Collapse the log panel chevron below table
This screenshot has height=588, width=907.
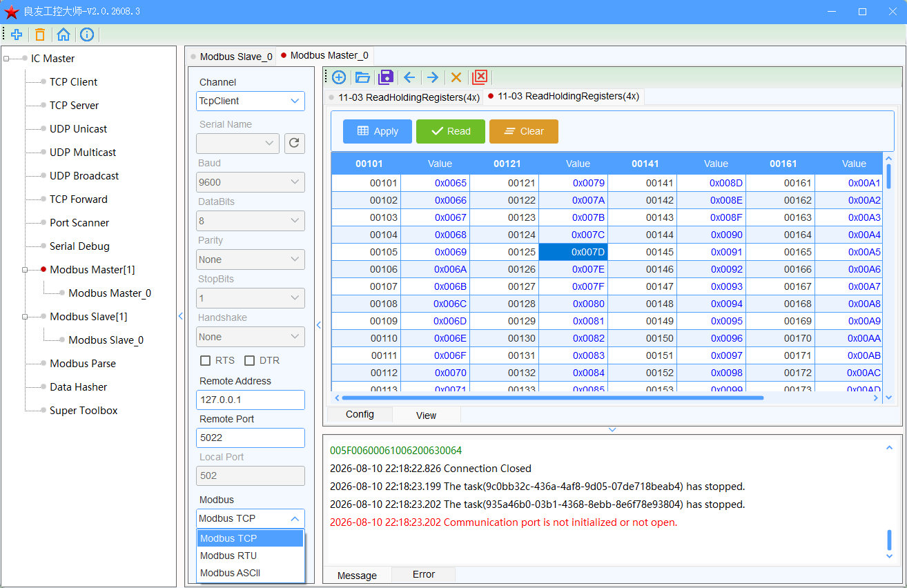612,430
